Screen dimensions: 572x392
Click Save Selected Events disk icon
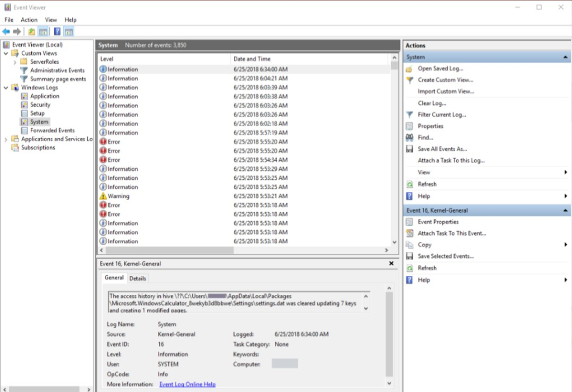(x=409, y=256)
